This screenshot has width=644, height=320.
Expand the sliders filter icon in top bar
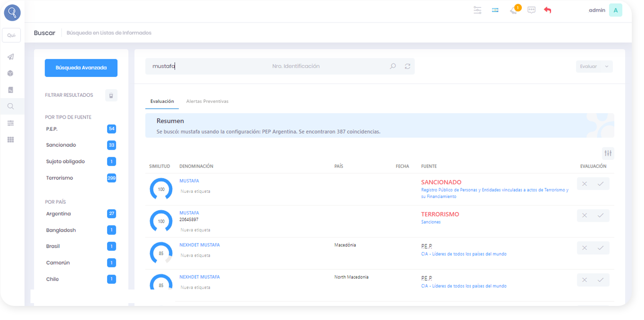pos(477,9)
